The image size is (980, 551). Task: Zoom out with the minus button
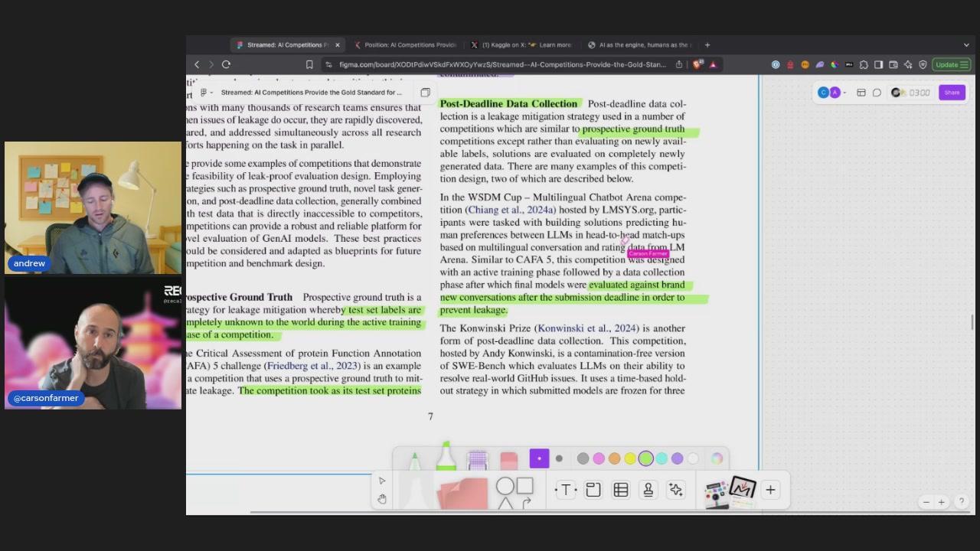pyautogui.click(x=926, y=502)
